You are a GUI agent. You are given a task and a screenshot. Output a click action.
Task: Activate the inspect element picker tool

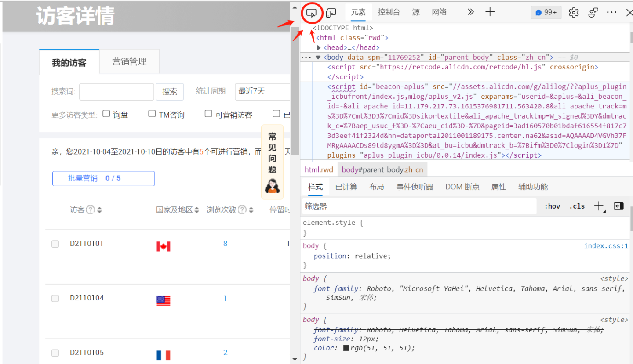click(x=311, y=12)
